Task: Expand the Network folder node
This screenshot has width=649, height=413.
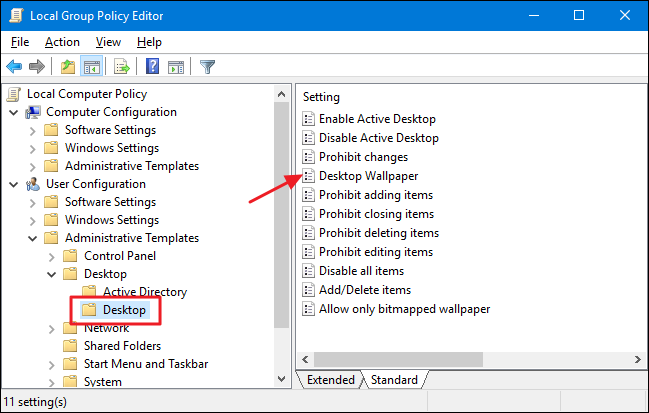Action: (x=50, y=328)
